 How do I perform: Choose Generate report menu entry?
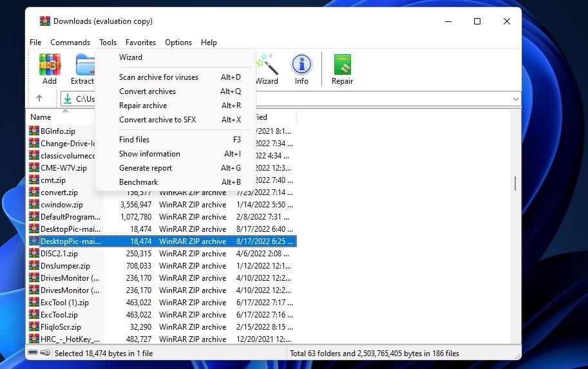176,168
